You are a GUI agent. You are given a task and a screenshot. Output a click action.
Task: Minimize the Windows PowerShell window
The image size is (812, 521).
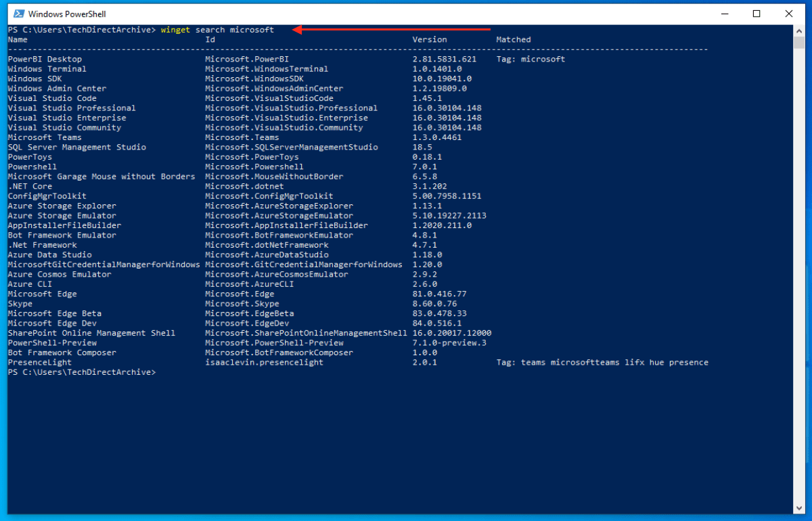[x=725, y=14]
